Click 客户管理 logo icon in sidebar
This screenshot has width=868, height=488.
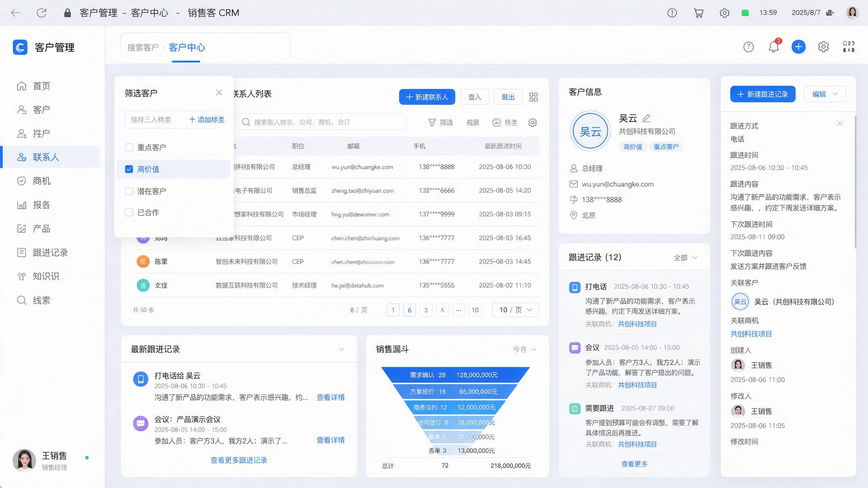[20, 47]
